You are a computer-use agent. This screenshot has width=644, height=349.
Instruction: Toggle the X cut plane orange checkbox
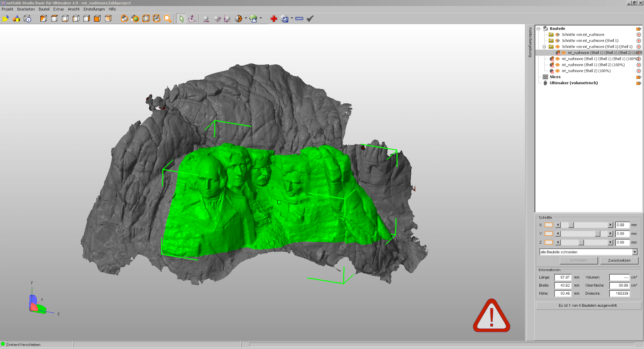[x=549, y=225]
